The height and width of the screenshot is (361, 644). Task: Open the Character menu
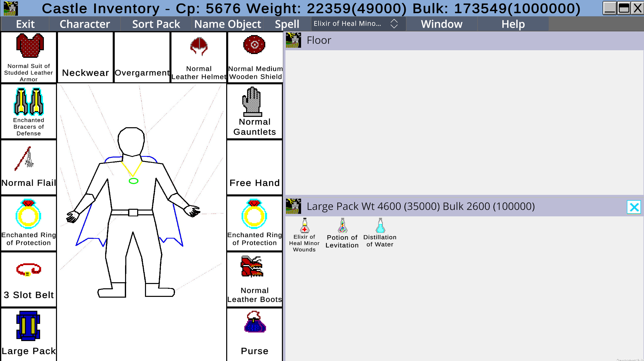(x=84, y=24)
